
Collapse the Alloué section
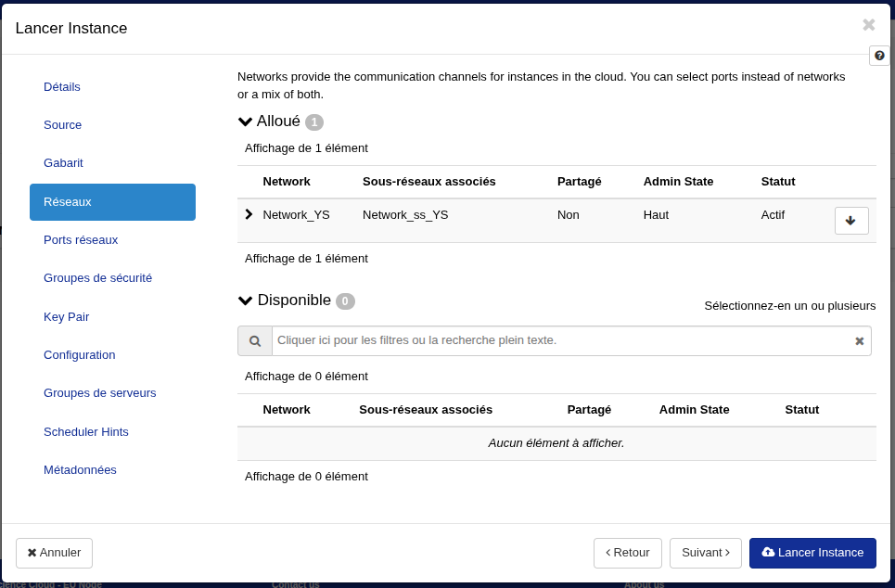point(246,121)
